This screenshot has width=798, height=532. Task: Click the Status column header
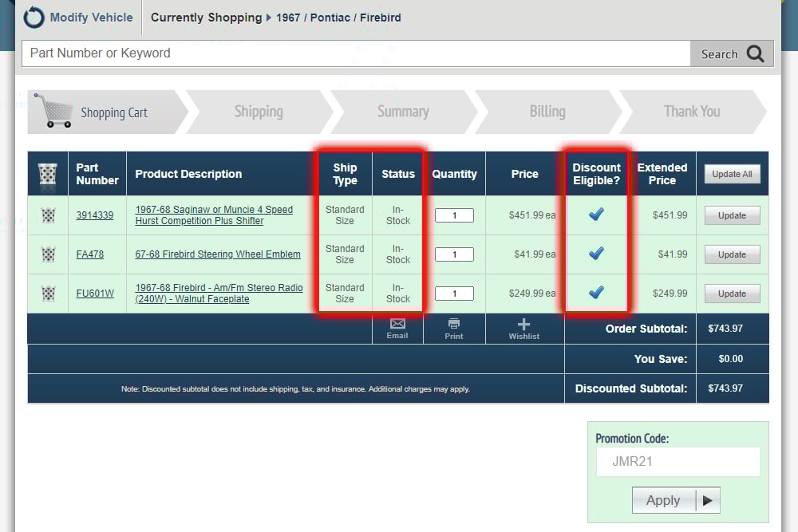pyautogui.click(x=398, y=174)
